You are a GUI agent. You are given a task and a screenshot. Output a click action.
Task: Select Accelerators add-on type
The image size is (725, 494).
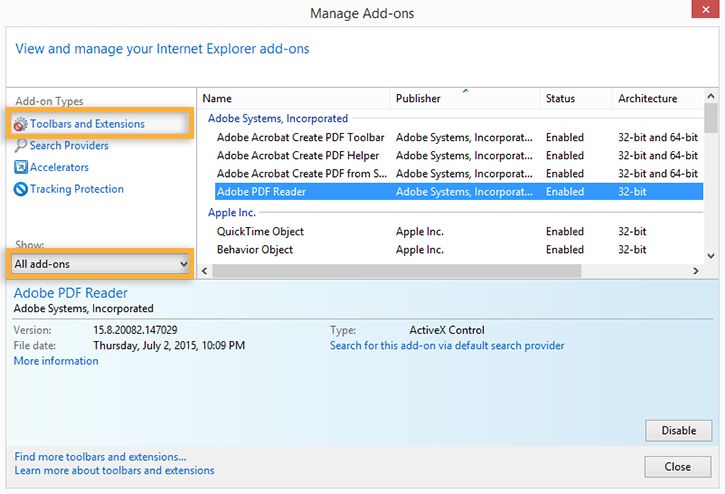[59, 167]
